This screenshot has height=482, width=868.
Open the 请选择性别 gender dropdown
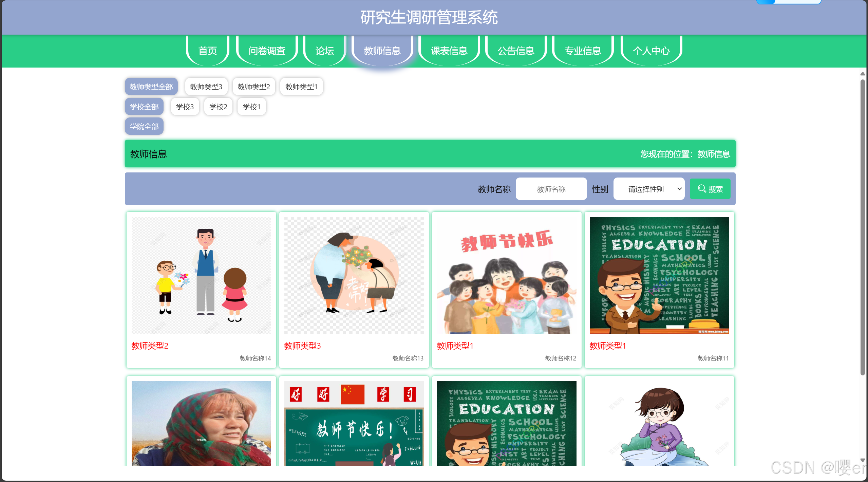click(x=648, y=189)
